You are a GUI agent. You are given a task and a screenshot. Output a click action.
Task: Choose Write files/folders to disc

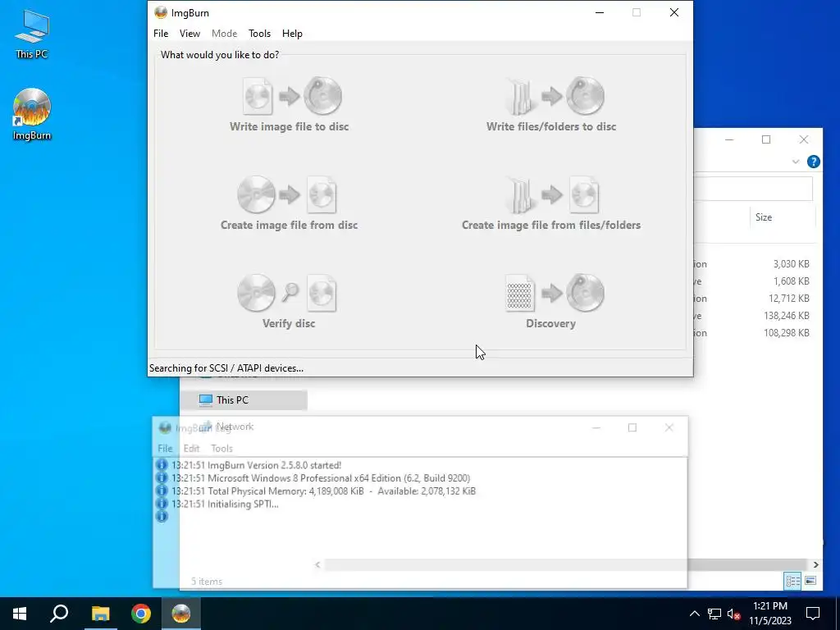[x=551, y=104]
